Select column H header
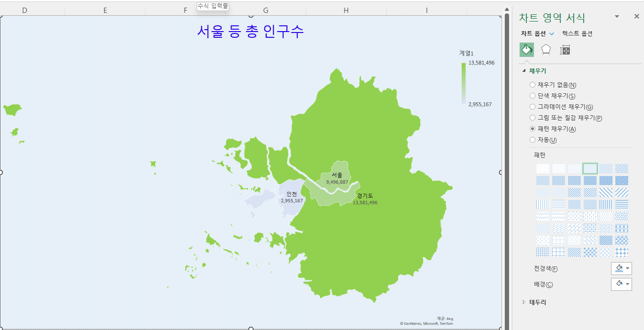Screen dimensions: 644x330 click(x=346, y=10)
